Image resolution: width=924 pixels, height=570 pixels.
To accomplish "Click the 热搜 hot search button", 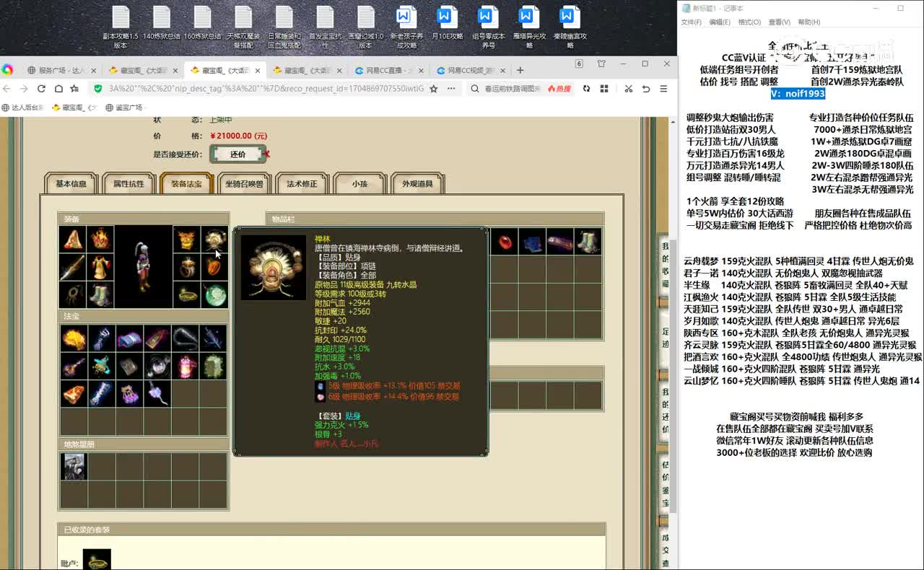I will point(559,89).
